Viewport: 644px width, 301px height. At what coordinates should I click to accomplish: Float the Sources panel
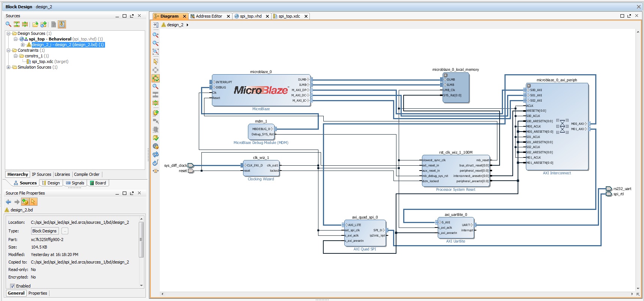(x=132, y=16)
